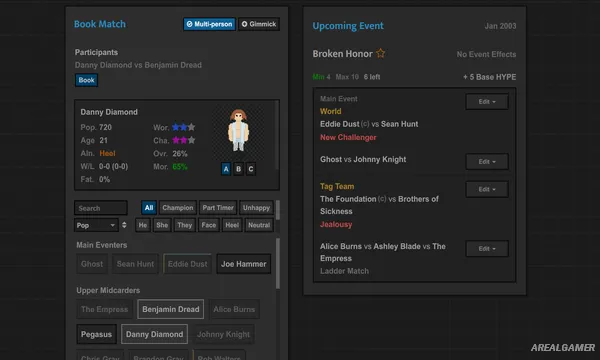Pick Sean Hunt from Main Eventers

(135, 264)
